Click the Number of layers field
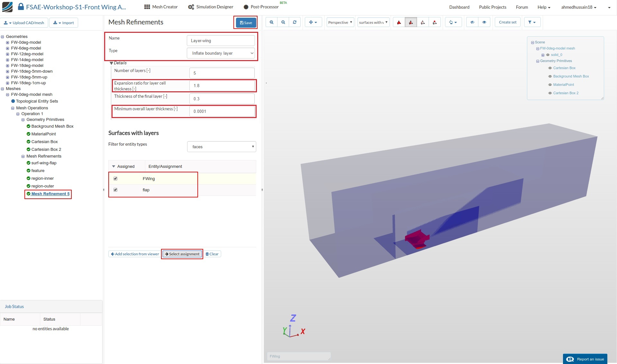This screenshot has width=617, height=364. point(222,73)
